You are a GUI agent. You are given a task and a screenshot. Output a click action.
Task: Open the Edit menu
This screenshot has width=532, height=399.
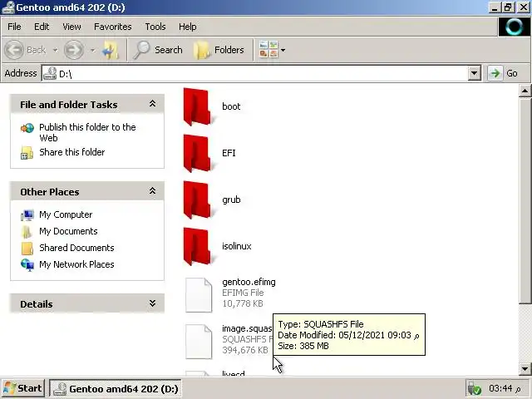tap(42, 27)
